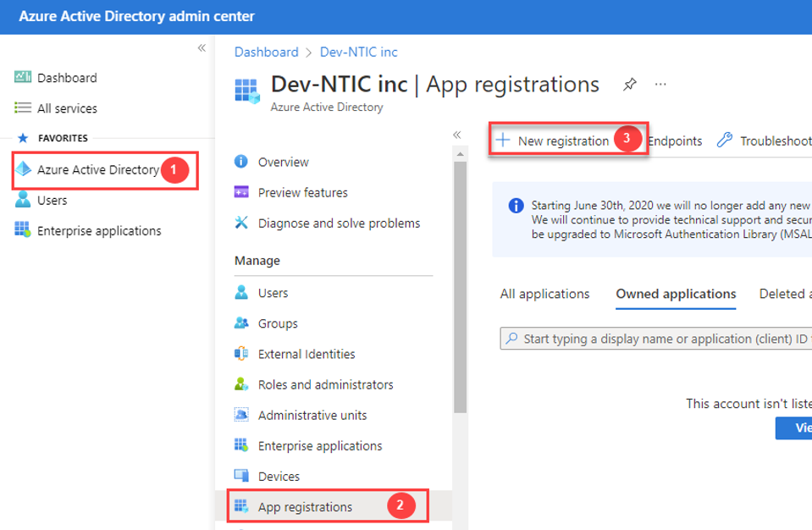
Task: Select Roles and administrators under Manage
Action: point(326,384)
